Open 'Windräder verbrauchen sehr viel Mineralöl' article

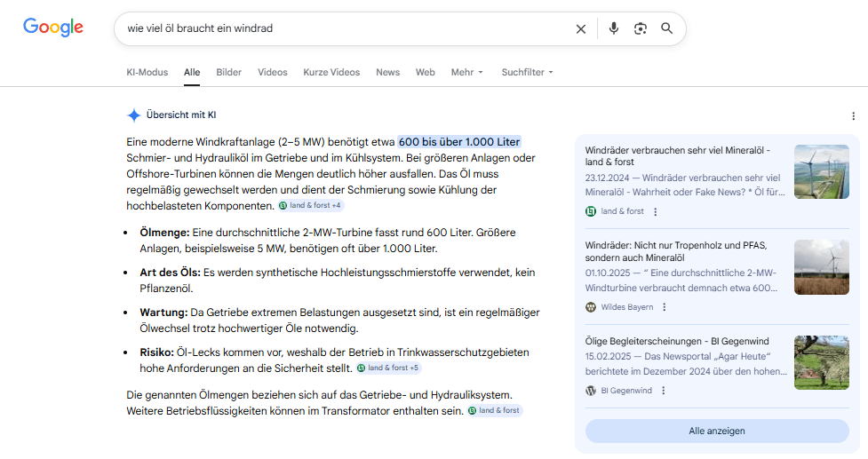click(678, 156)
